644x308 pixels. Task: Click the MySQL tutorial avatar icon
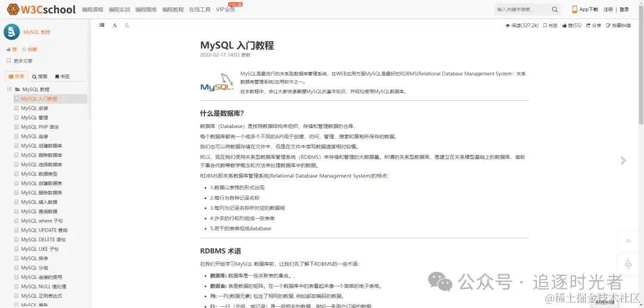tap(11, 32)
